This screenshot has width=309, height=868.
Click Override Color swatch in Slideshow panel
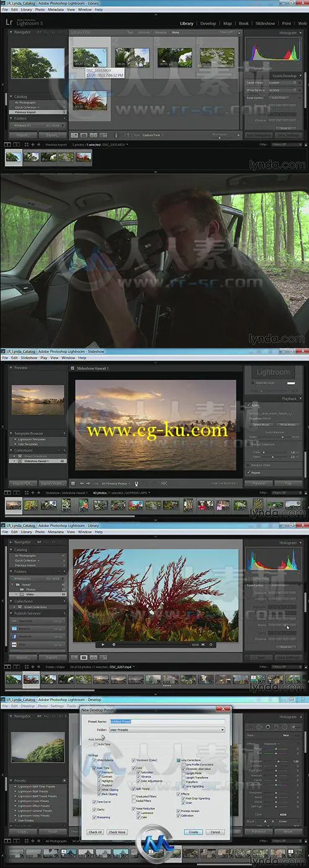pos(291,382)
